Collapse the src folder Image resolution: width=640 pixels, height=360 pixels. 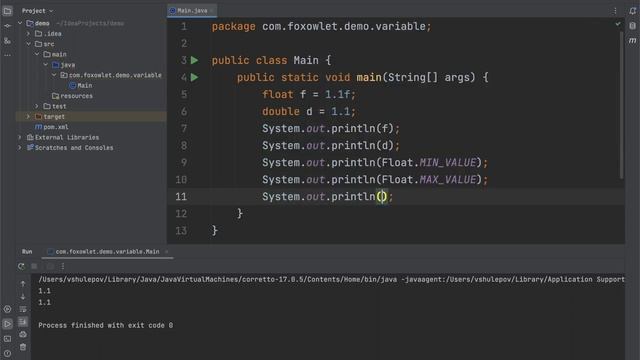(29, 44)
